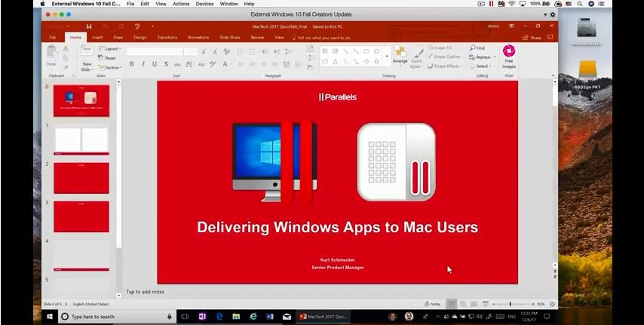Decrease the list indent level
This screenshot has height=325, width=644.
point(265,52)
